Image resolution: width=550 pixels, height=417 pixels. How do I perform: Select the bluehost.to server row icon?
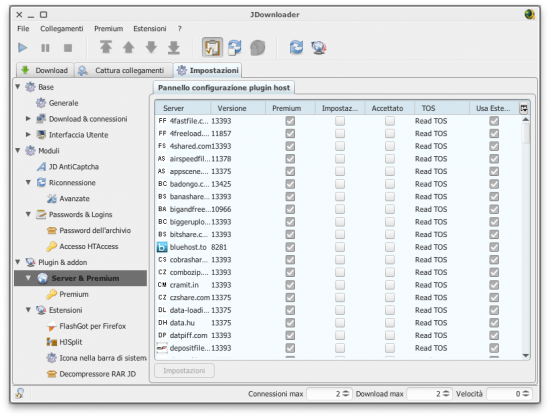(162, 247)
